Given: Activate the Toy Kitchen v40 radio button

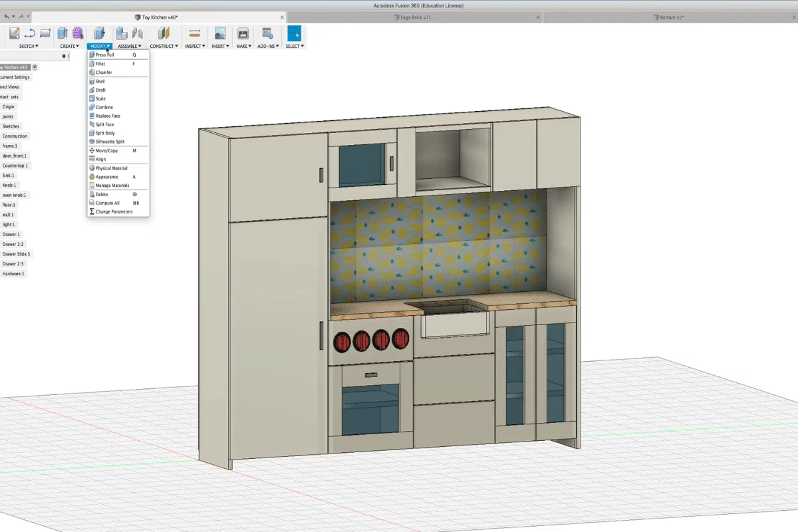Looking at the screenshot, I should pos(35,67).
